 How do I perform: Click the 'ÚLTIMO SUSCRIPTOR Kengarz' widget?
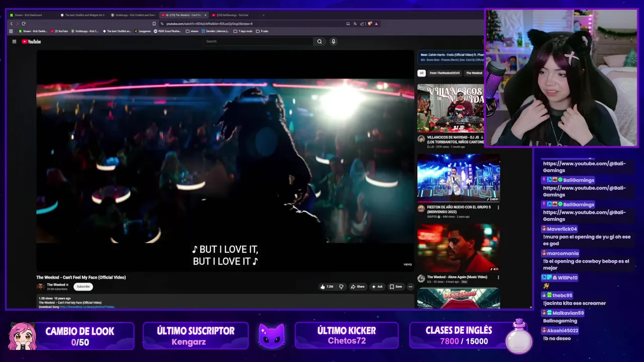[196, 336]
